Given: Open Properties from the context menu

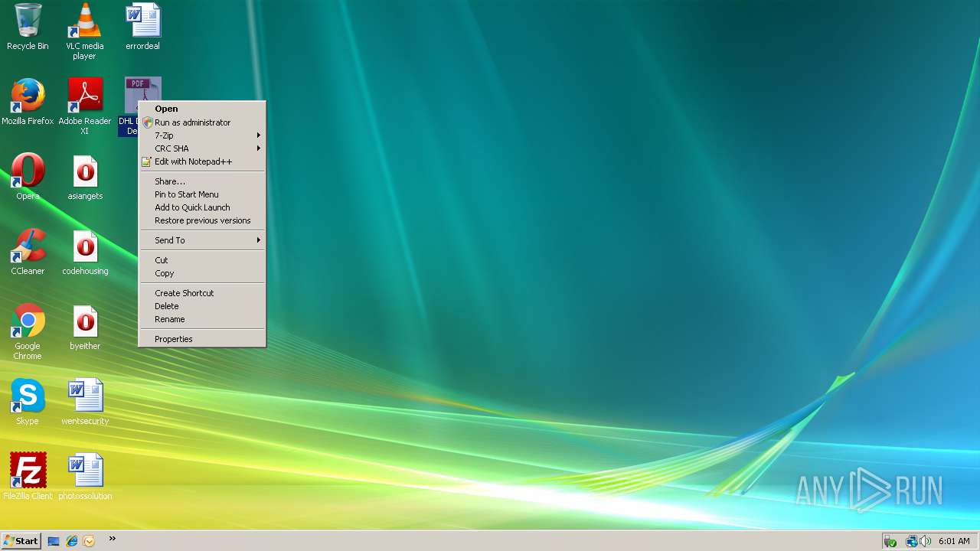Looking at the screenshot, I should click(x=202, y=339).
